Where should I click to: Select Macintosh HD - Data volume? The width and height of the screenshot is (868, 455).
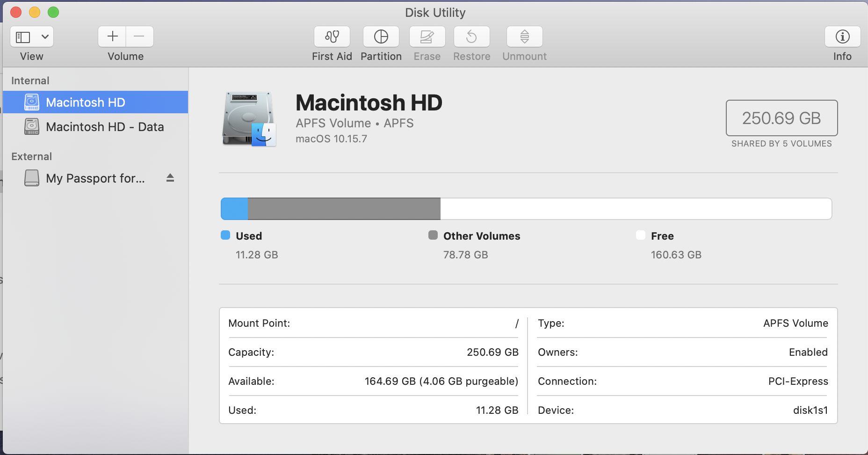coord(95,126)
